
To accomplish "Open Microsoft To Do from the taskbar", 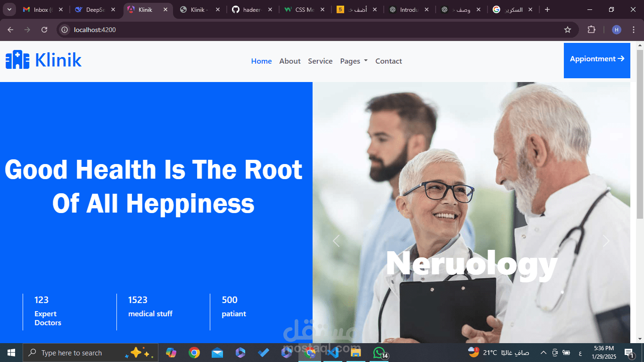I will point(263,353).
